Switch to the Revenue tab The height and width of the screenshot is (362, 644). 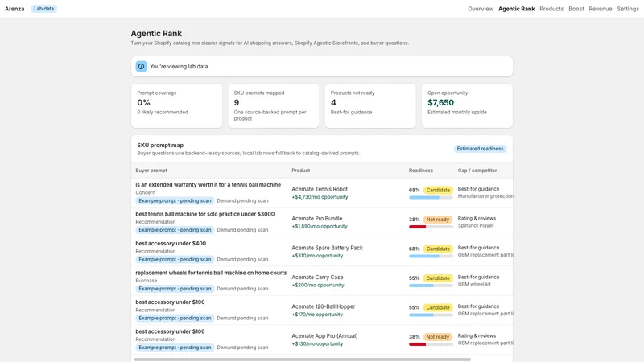pos(600,9)
